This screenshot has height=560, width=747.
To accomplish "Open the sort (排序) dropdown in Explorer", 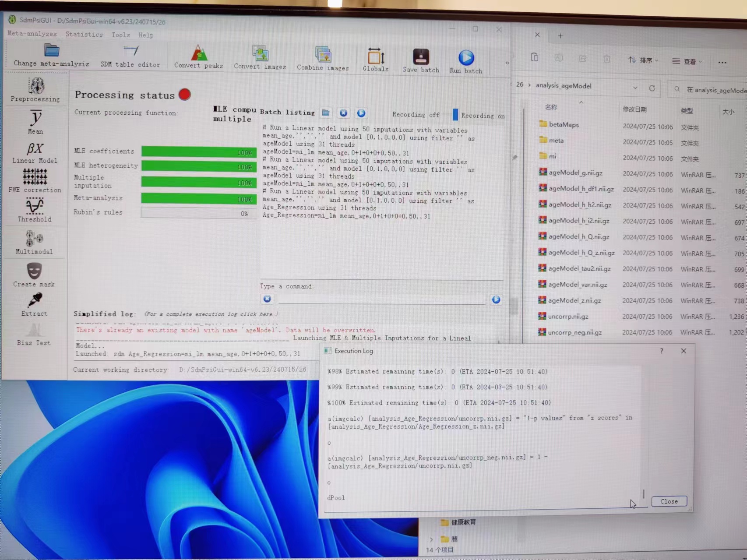I will point(643,60).
